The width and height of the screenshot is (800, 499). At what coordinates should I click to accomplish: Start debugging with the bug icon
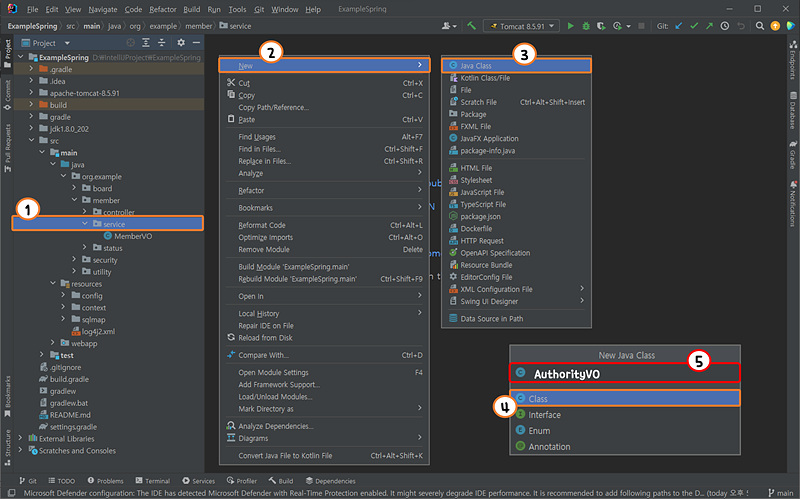click(x=586, y=26)
